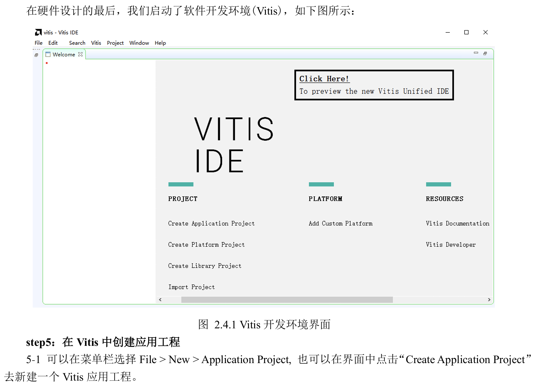The width and height of the screenshot is (541, 392).
Task: Open the Edit menu
Action: click(x=53, y=43)
